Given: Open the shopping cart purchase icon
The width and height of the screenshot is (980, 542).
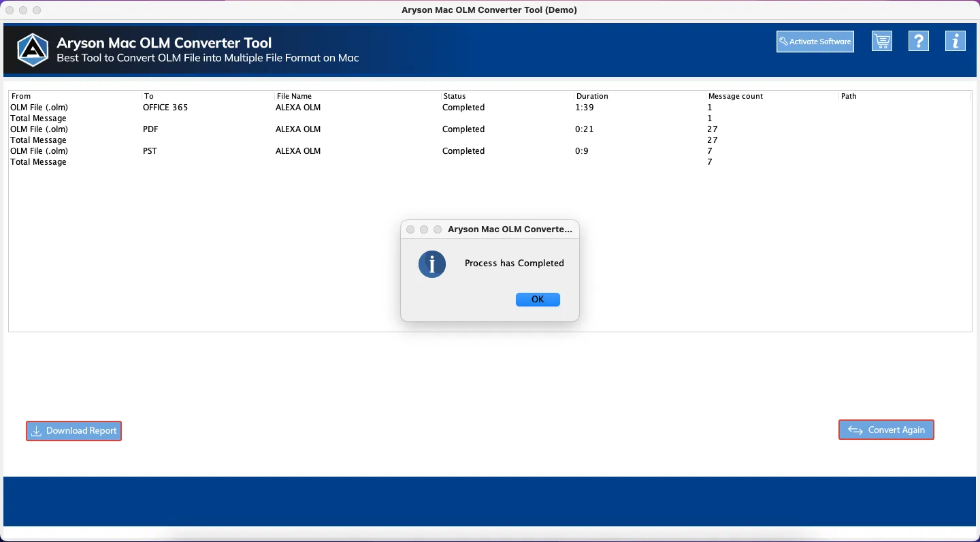Looking at the screenshot, I should [882, 42].
